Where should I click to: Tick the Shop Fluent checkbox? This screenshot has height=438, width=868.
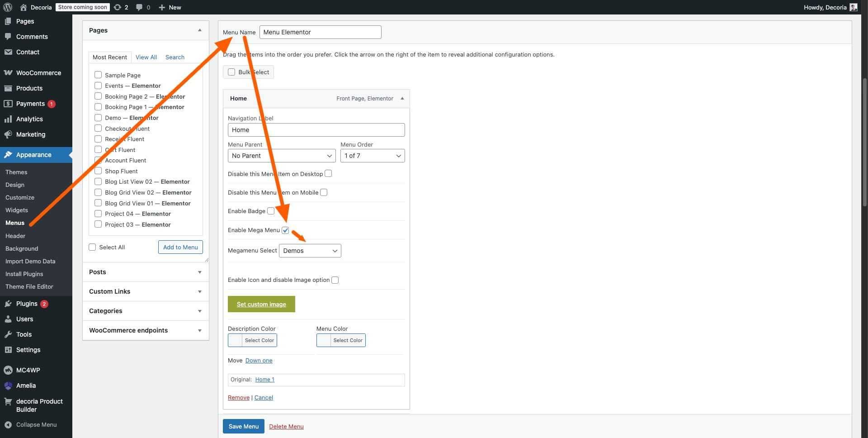point(98,171)
